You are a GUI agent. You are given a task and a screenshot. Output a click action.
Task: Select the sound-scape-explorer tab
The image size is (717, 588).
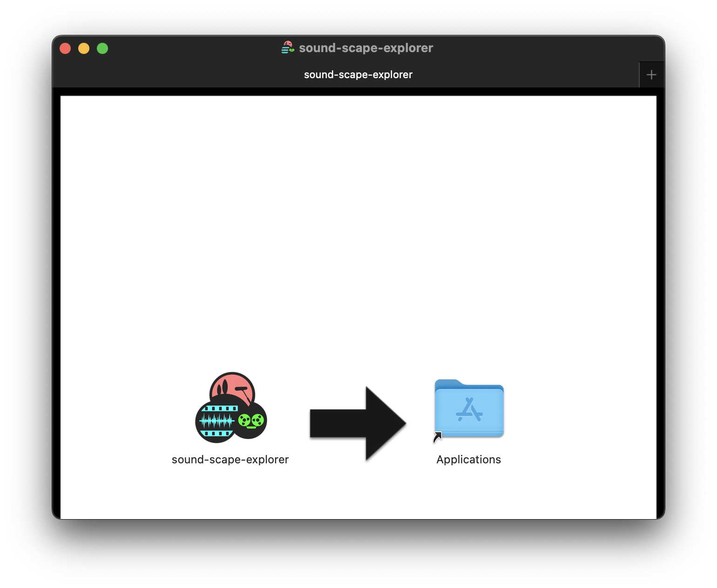click(x=358, y=75)
